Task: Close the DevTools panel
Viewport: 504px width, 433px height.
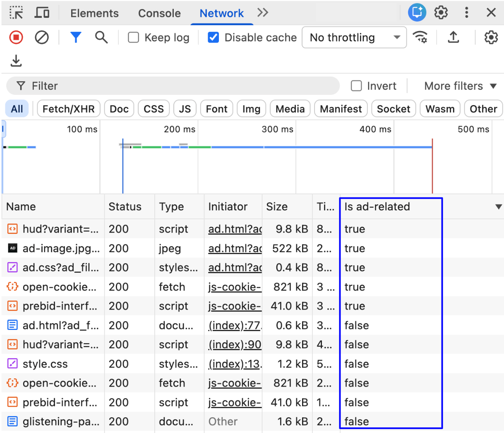Action: coord(491,12)
